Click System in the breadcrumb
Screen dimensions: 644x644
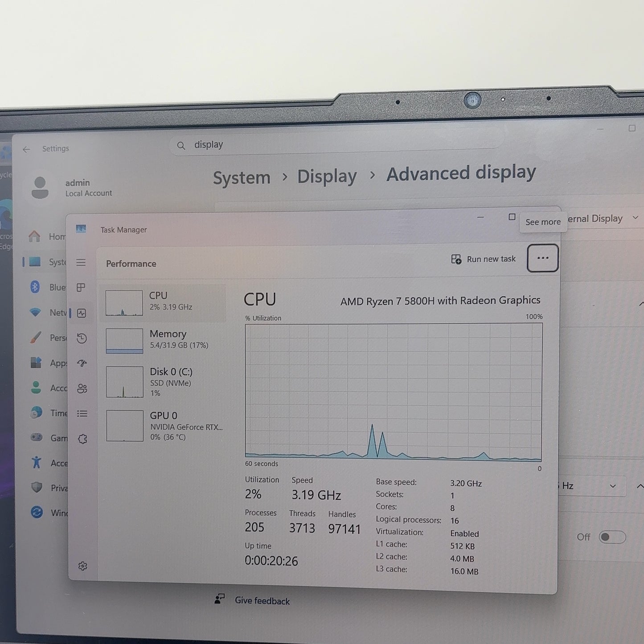point(242,178)
